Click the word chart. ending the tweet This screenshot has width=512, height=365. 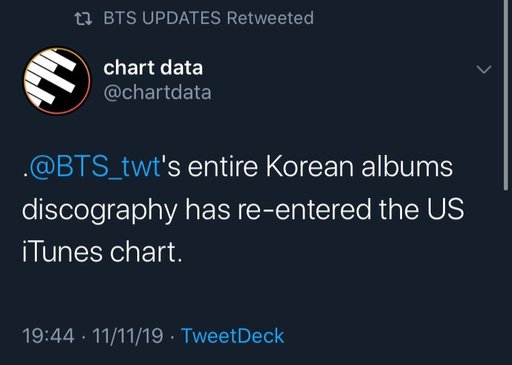(146, 252)
